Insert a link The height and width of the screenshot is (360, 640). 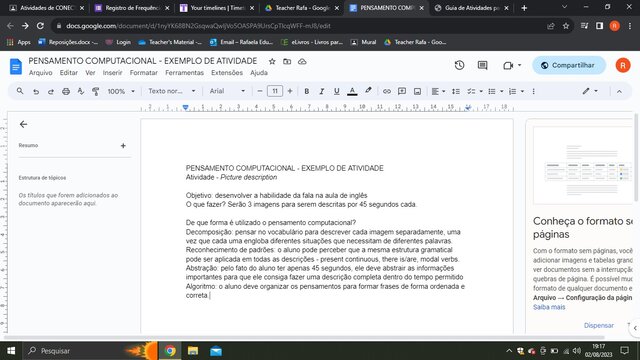point(387,91)
